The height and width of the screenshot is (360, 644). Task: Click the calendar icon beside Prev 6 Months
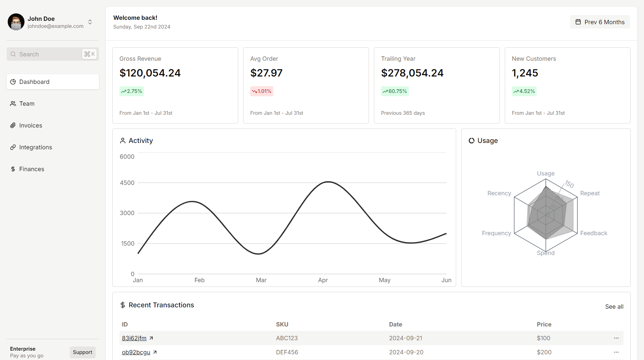[578, 22]
